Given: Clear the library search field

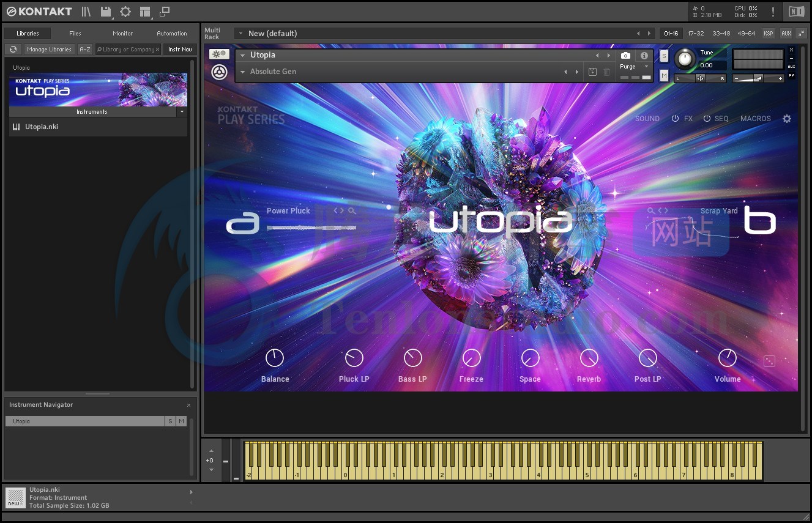Looking at the screenshot, I should pos(157,50).
